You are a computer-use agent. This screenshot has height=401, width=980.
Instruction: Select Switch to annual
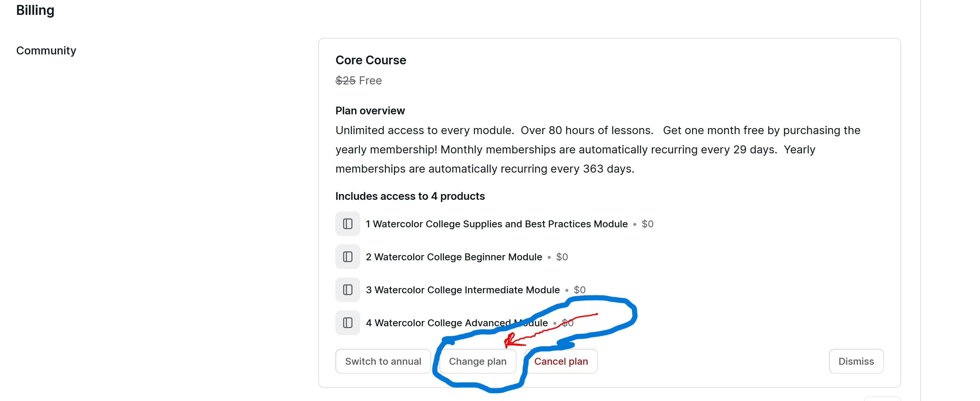point(383,361)
